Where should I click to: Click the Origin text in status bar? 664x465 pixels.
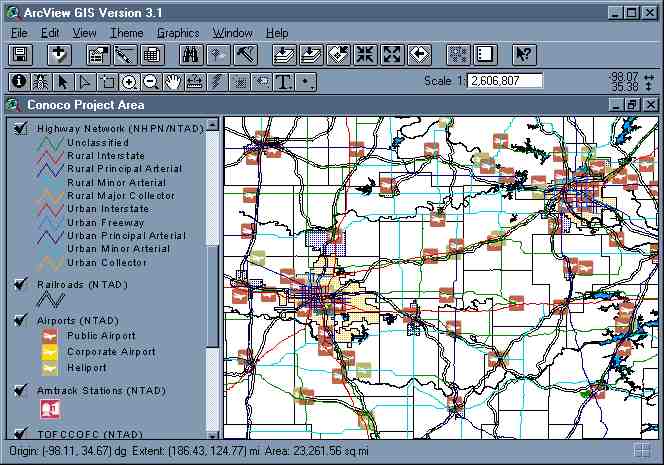coord(68,451)
